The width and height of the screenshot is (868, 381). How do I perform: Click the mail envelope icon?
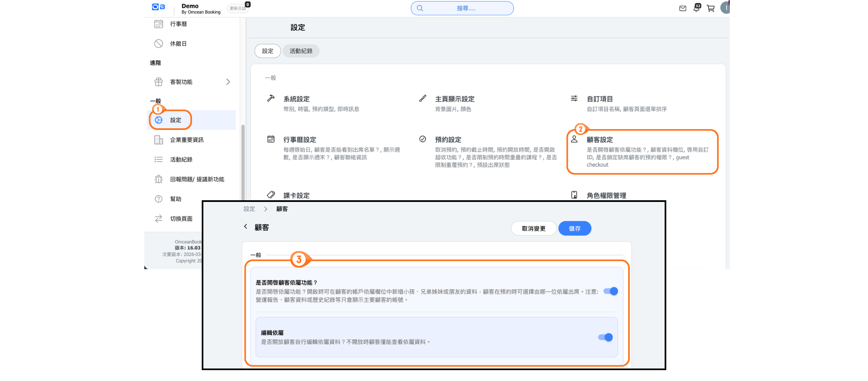pos(682,8)
